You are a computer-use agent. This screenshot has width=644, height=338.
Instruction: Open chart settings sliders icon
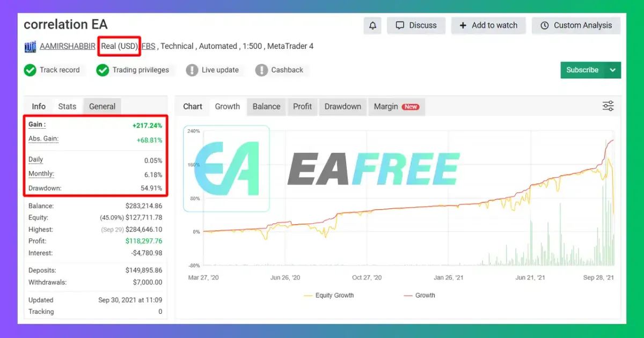608,106
